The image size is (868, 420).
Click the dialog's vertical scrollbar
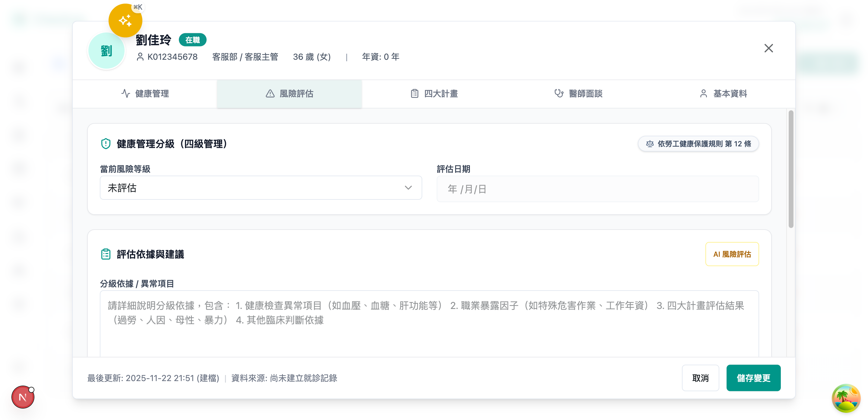pos(791,169)
